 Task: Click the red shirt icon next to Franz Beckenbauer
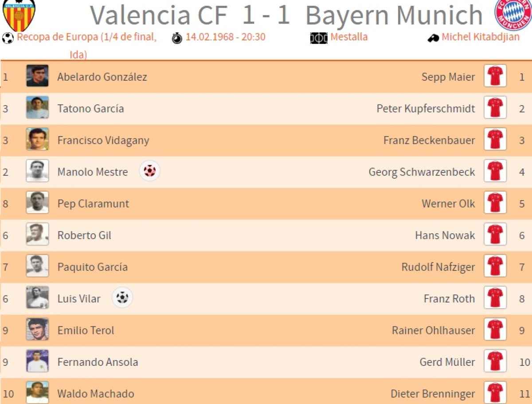[x=495, y=140]
